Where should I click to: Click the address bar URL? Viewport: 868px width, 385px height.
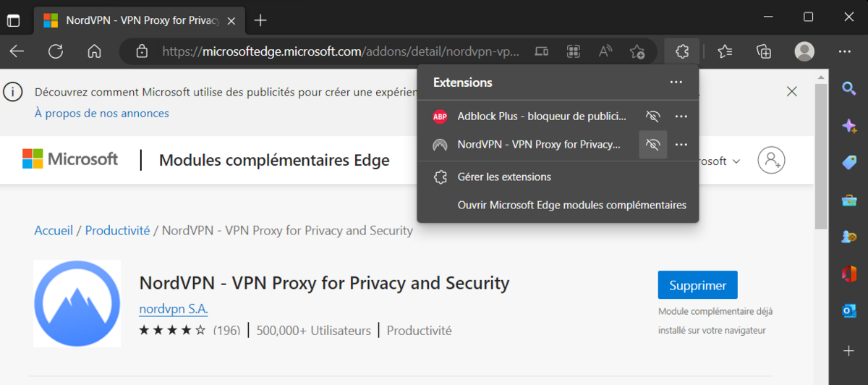340,51
